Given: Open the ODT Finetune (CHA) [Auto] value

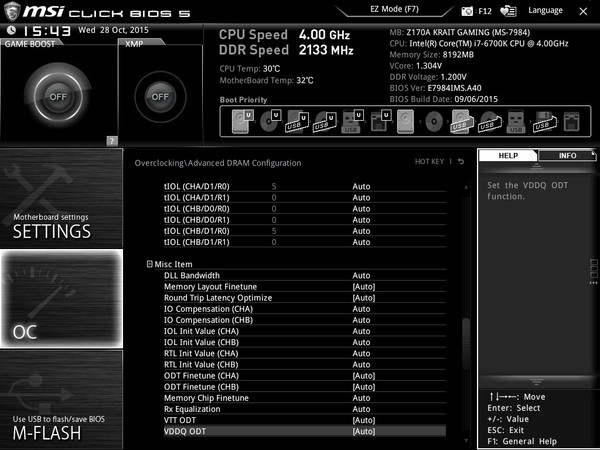Looking at the screenshot, I should tap(364, 376).
